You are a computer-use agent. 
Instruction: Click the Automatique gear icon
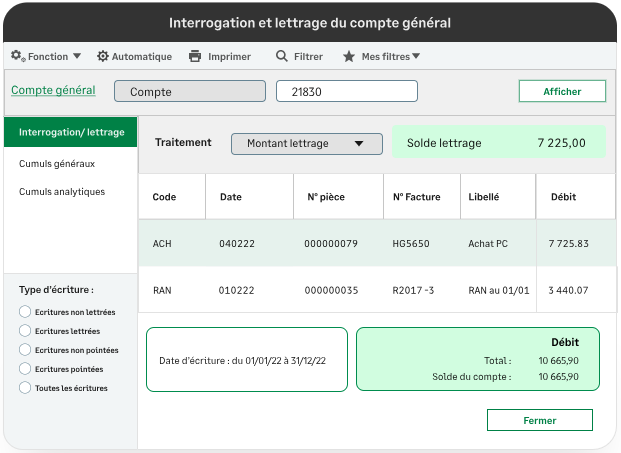[x=103, y=57]
